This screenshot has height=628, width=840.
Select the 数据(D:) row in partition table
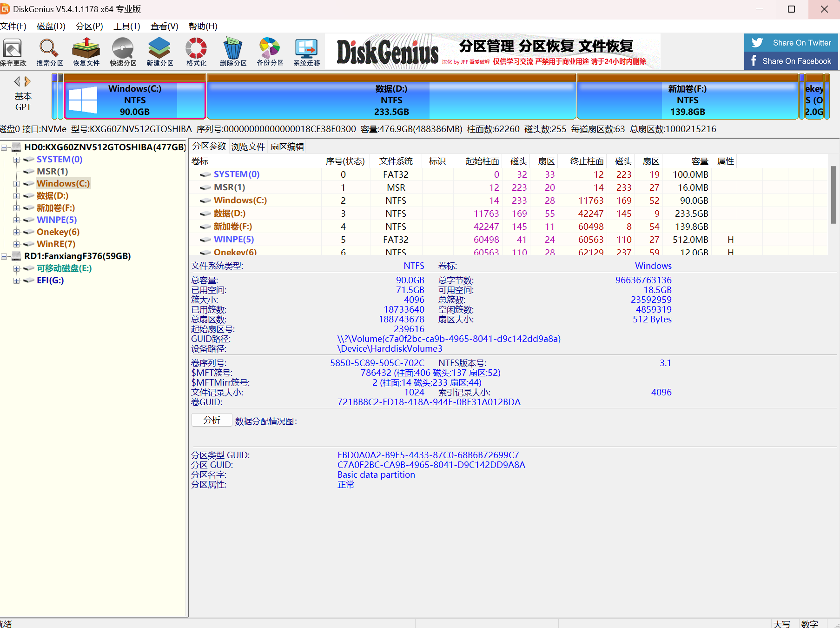click(x=509, y=214)
